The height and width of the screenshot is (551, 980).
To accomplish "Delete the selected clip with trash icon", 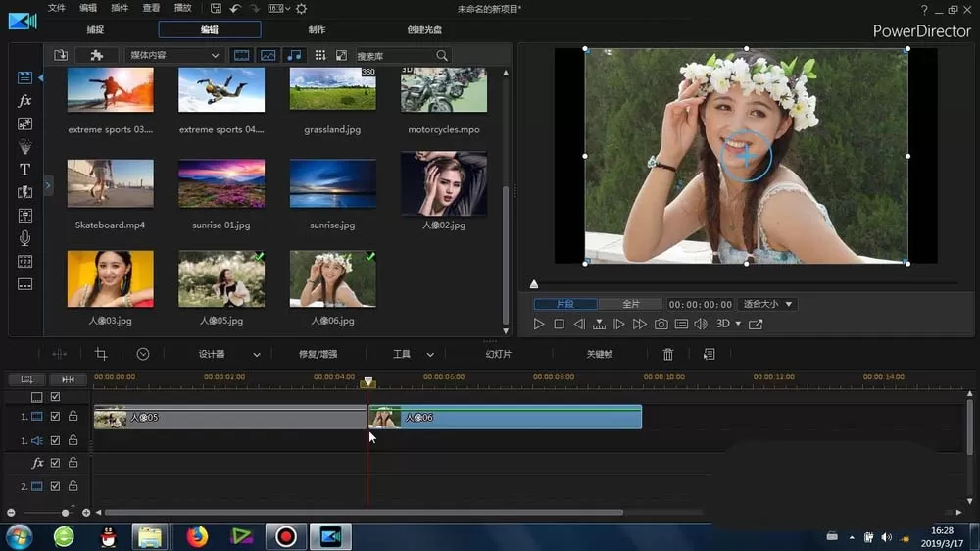I will point(668,355).
